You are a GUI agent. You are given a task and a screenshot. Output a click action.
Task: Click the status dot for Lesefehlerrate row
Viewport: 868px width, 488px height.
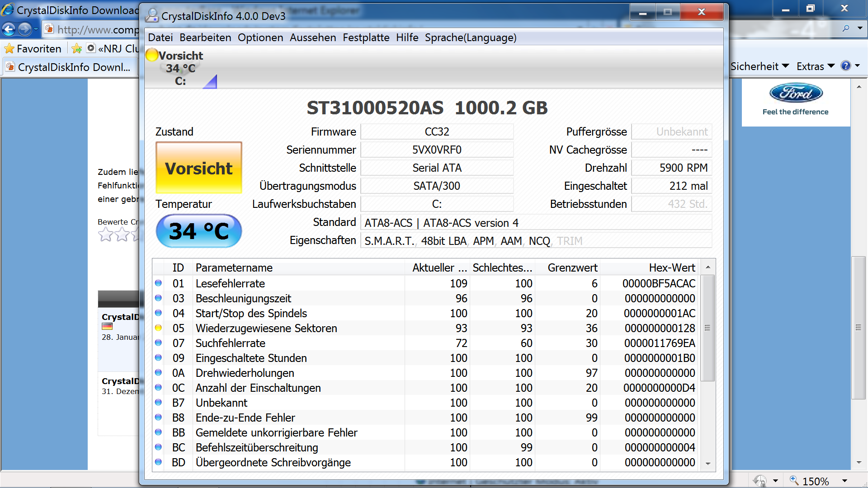[158, 283]
